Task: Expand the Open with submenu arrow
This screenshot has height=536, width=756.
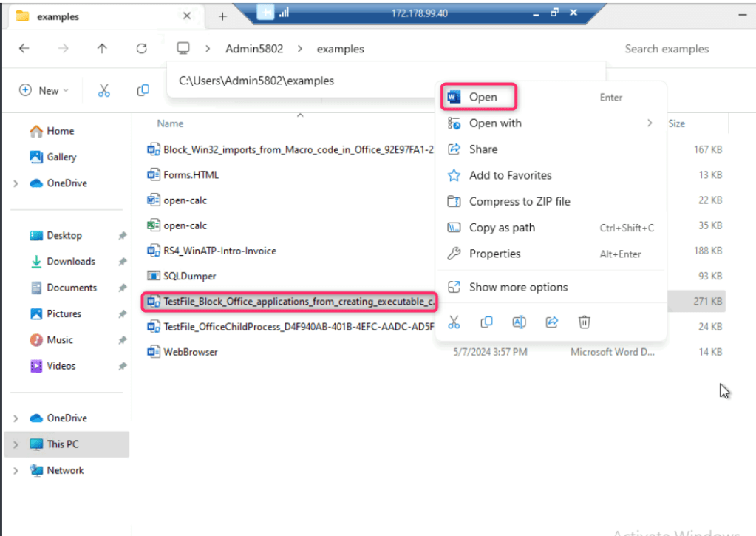Action: tap(650, 123)
